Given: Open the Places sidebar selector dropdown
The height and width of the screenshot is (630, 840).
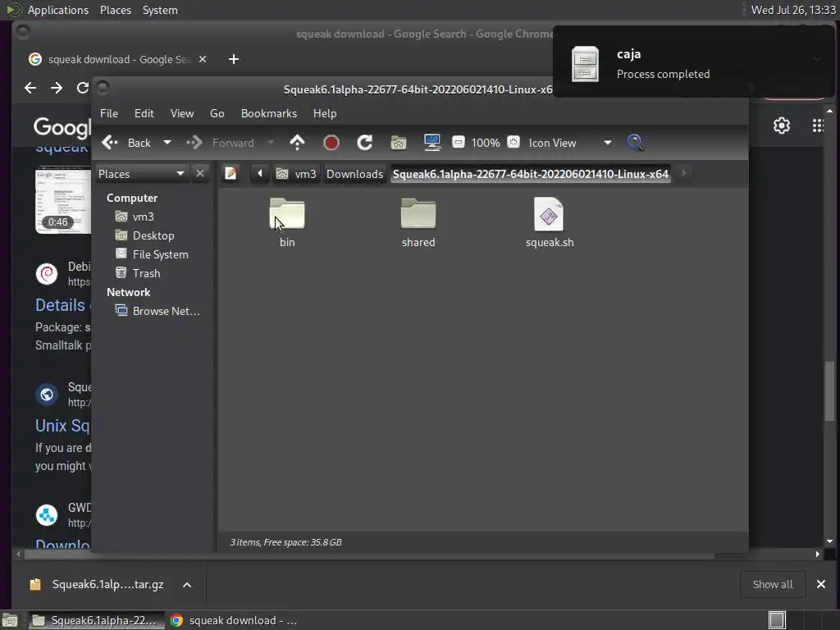Looking at the screenshot, I should point(141,174).
